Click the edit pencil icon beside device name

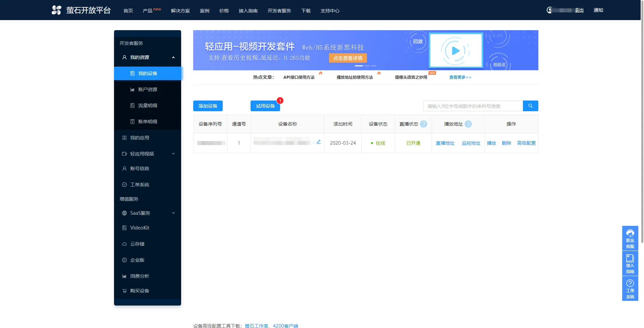coord(319,142)
